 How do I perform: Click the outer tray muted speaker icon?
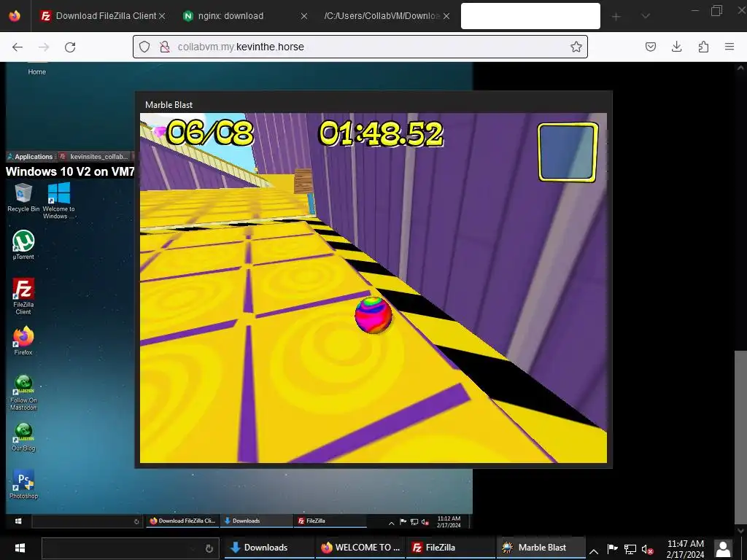tap(647, 549)
